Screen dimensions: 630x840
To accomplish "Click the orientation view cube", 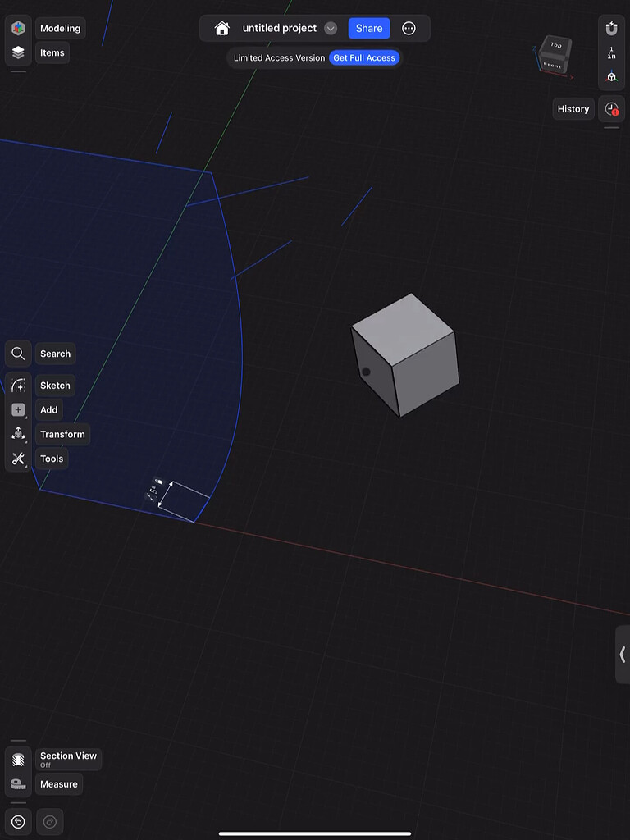I will 555,54.
